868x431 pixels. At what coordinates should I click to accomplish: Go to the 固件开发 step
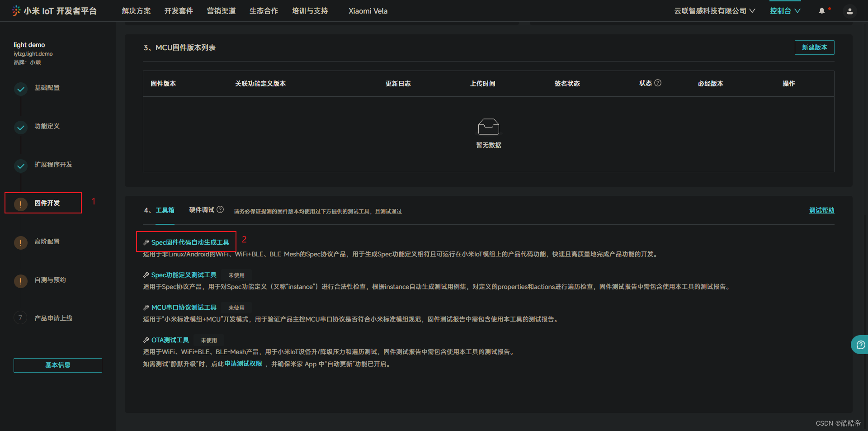pyautogui.click(x=47, y=203)
